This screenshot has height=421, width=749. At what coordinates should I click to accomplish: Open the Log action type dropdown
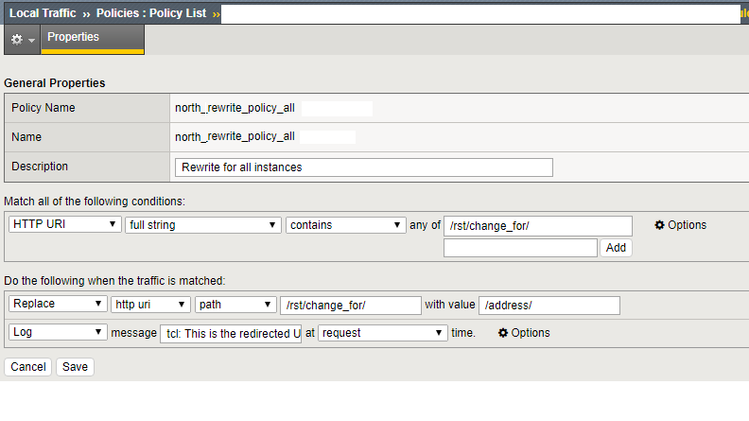pos(57,332)
